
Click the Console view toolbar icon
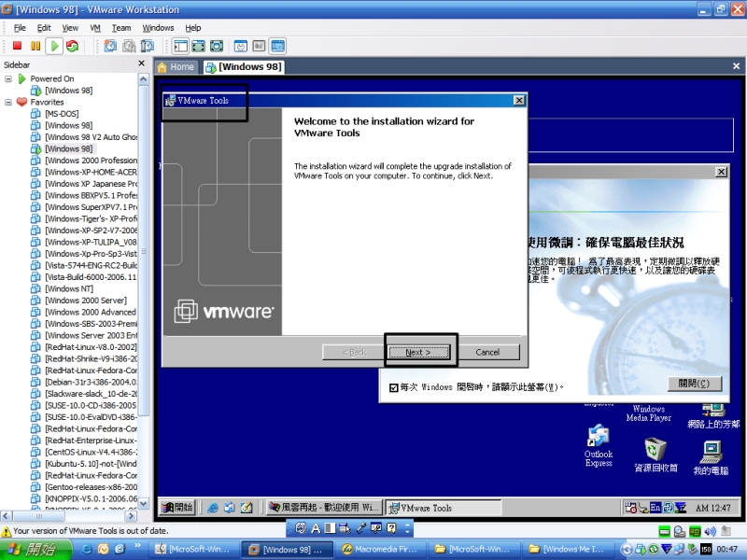click(277, 46)
